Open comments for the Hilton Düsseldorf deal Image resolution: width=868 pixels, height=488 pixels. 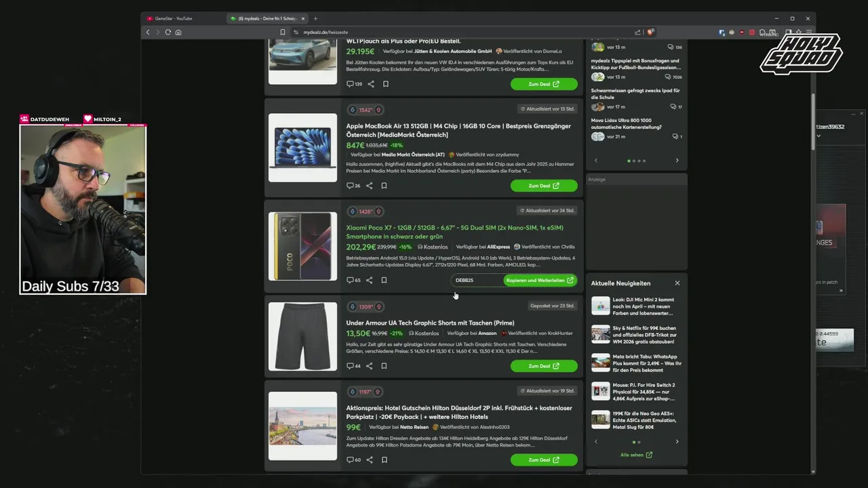pyautogui.click(x=353, y=460)
